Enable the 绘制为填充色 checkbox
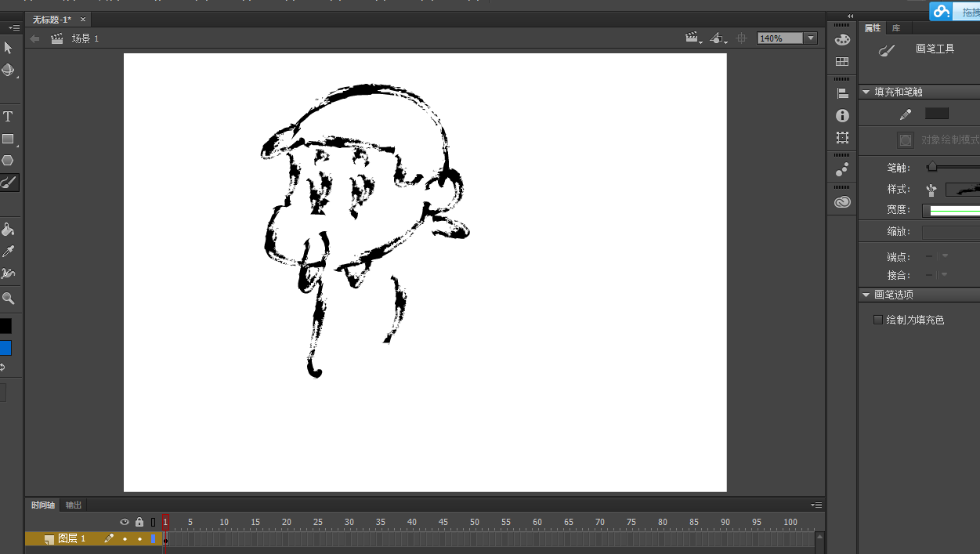This screenshot has height=554, width=980. (x=878, y=320)
